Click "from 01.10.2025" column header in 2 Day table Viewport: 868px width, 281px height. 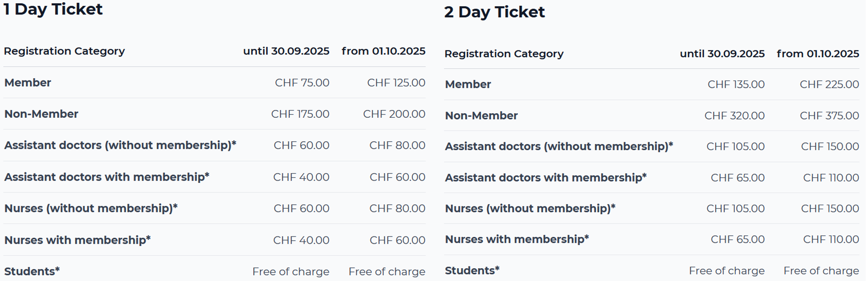click(x=818, y=54)
